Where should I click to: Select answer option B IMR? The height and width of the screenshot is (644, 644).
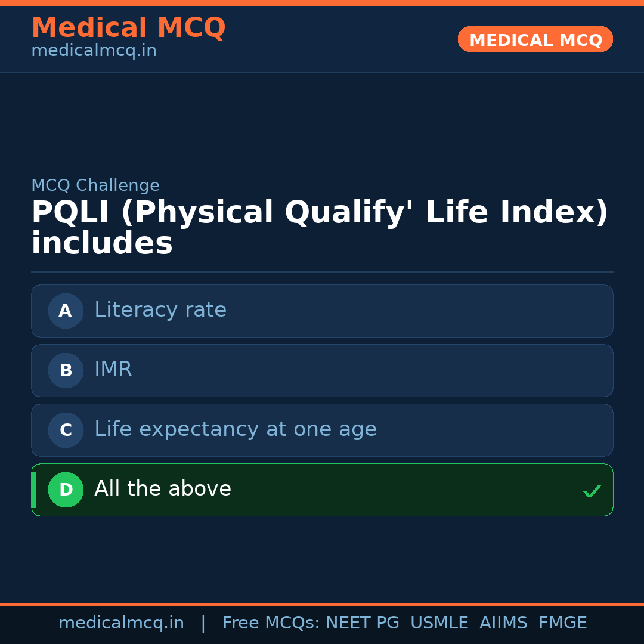322,370
